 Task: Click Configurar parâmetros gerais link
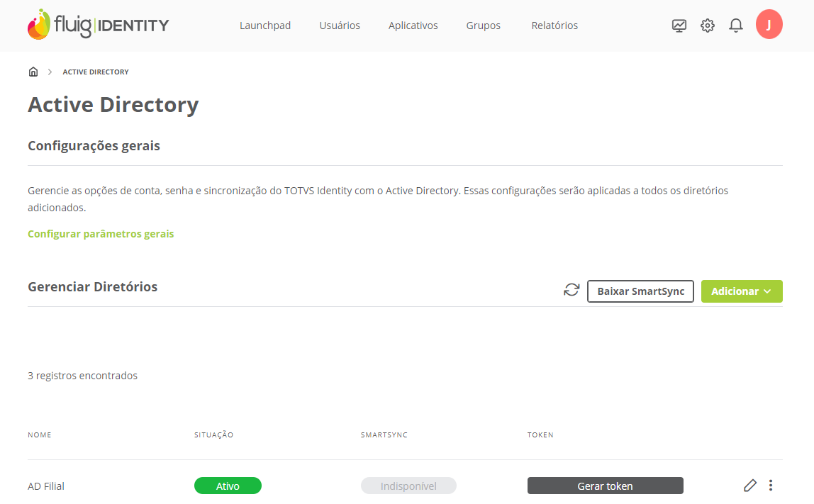click(101, 234)
